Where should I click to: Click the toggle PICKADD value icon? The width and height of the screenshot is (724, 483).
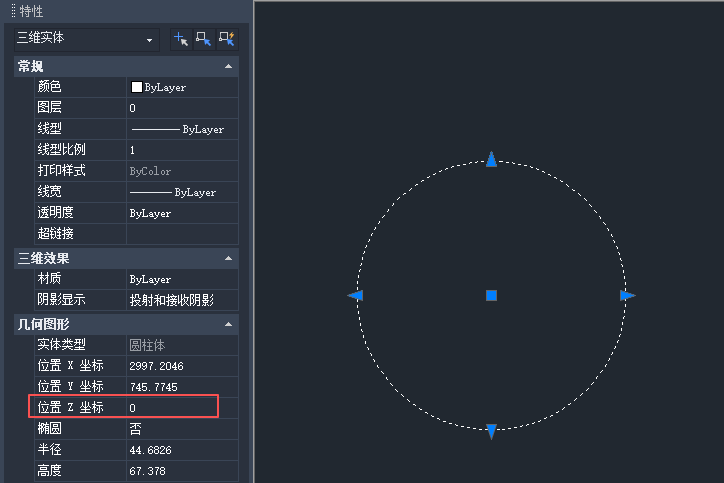[181, 39]
